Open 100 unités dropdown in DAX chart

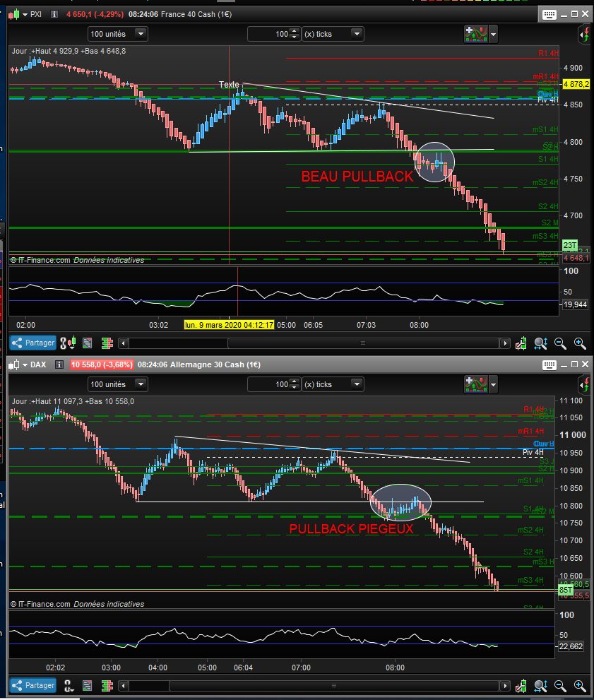(x=118, y=384)
